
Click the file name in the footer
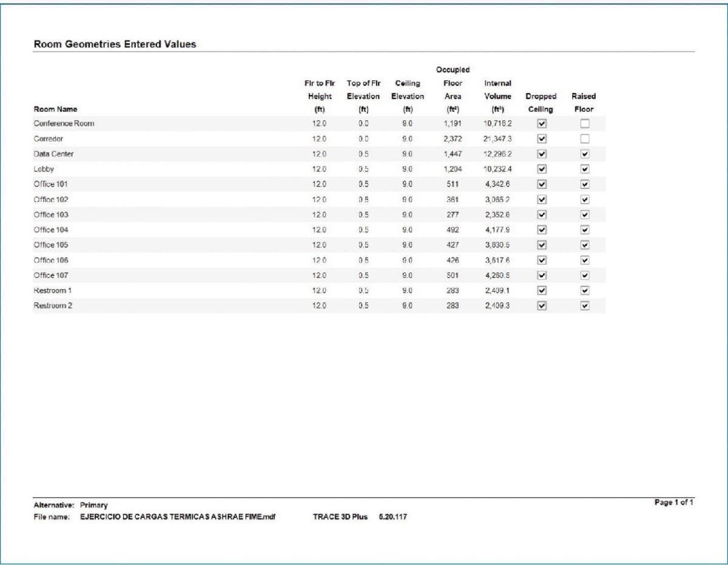pyautogui.click(x=178, y=517)
